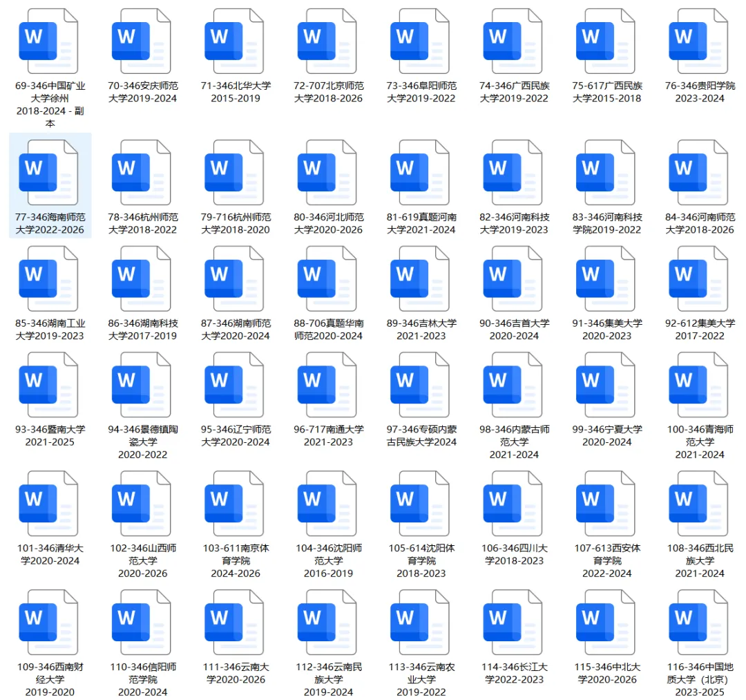Image resolution: width=746 pixels, height=700 pixels.
Task: Select Word icon 79-716杭州师范大学2018-2020
Action: tap(234, 173)
